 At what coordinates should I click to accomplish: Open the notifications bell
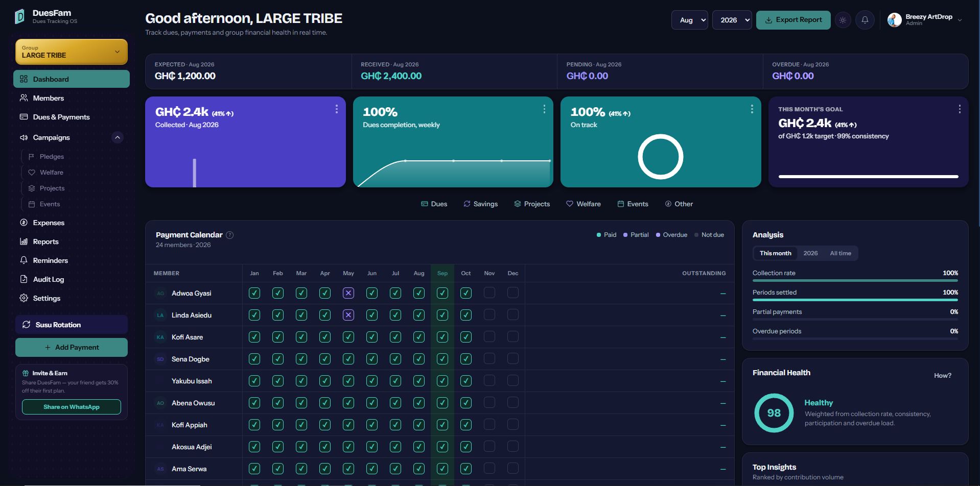click(x=865, y=20)
